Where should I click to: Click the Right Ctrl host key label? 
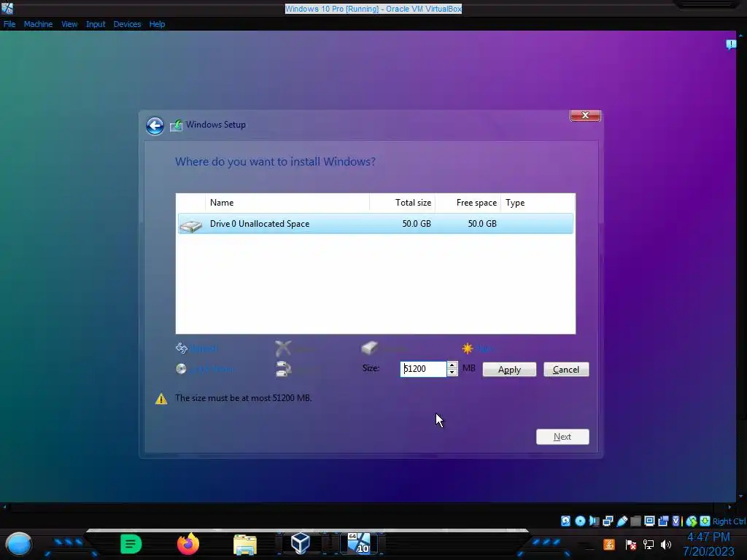pos(729,521)
